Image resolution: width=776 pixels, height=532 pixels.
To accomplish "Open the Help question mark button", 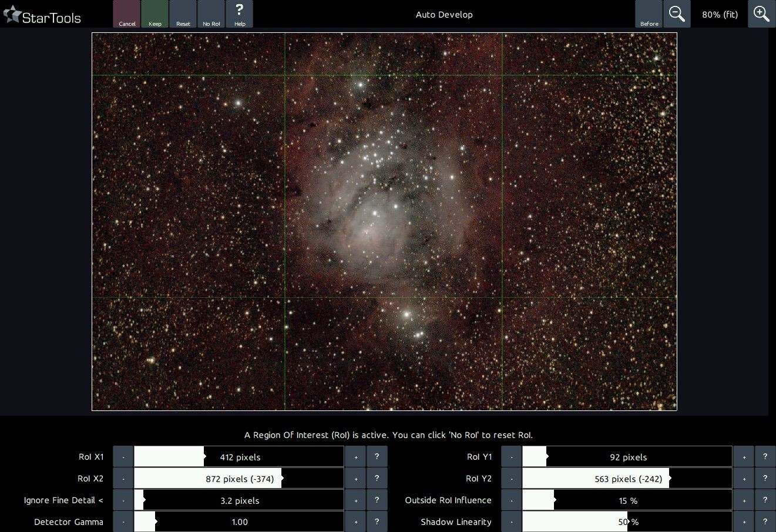I will [239, 14].
